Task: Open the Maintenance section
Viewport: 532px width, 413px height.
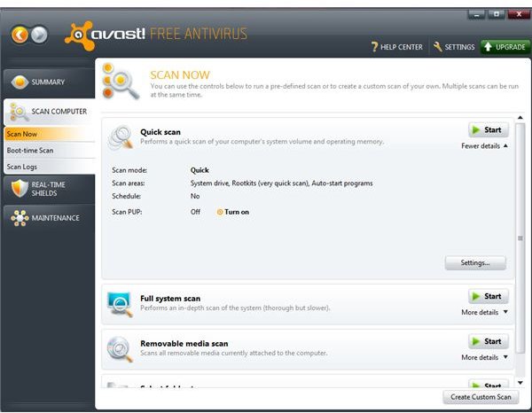Action: tap(49, 218)
